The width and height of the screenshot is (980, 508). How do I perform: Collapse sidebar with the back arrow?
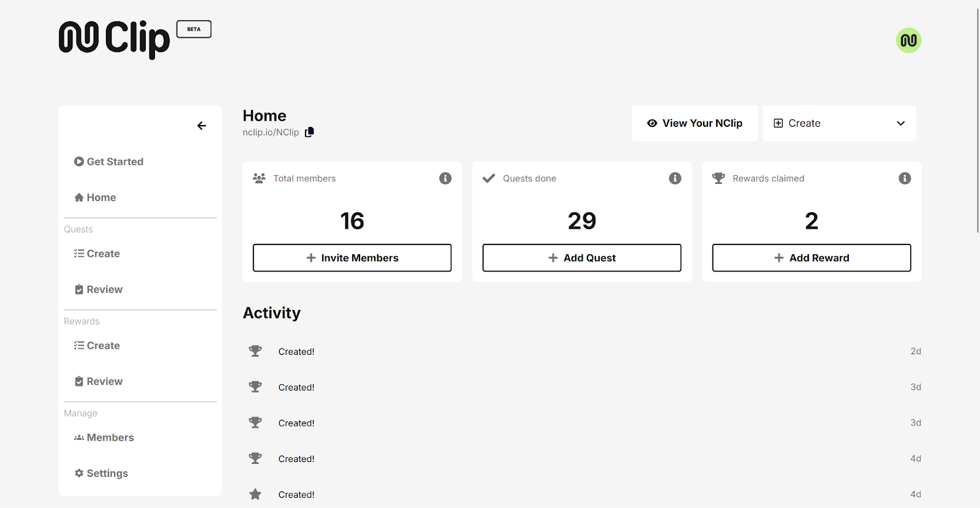[202, 126]
